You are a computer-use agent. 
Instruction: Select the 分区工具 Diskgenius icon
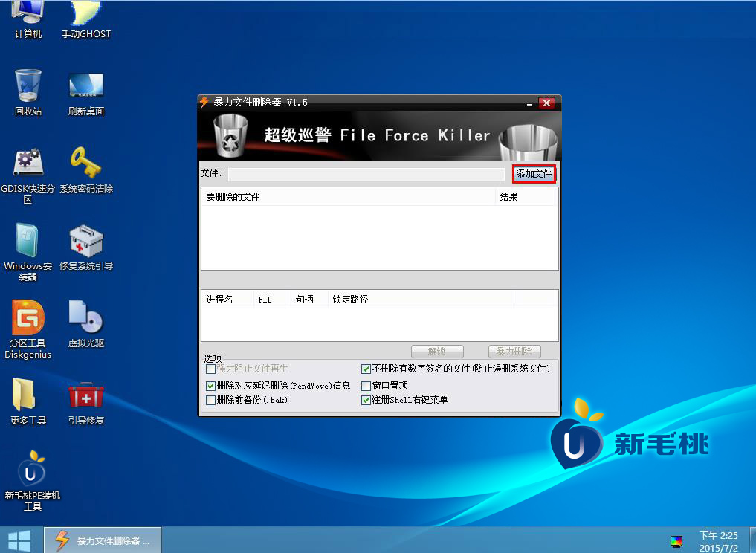coord(28,330)
